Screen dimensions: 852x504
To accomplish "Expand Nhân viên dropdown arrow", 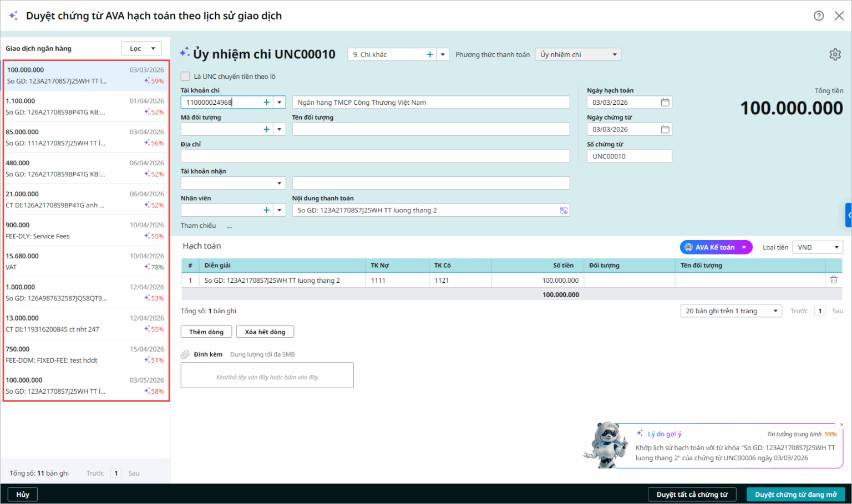I will point(280,210).
